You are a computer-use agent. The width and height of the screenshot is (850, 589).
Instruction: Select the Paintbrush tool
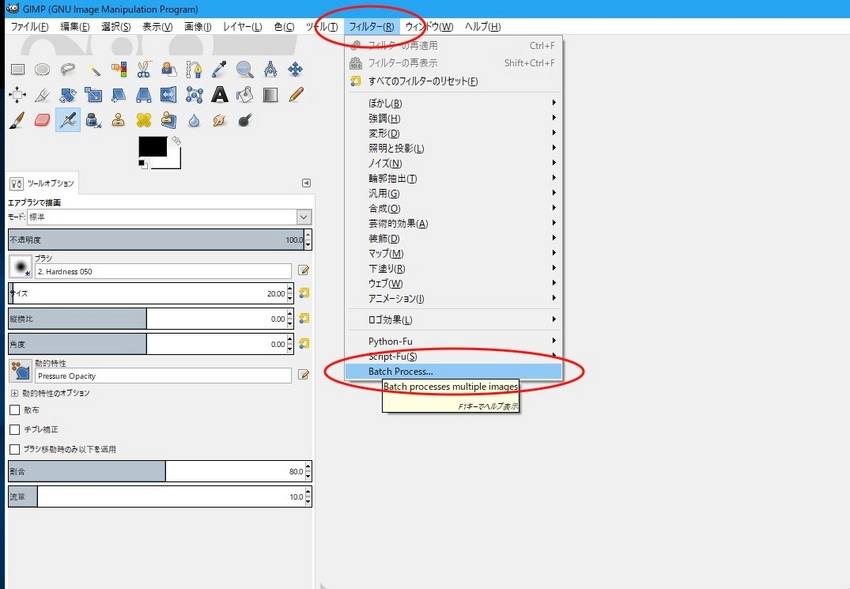click(x=18, y=120)
